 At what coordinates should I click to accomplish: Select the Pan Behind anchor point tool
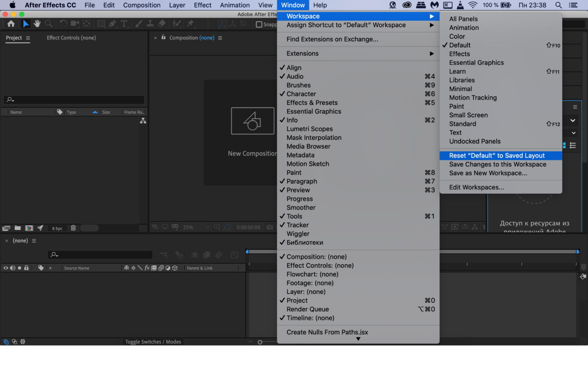click(86, 24)
